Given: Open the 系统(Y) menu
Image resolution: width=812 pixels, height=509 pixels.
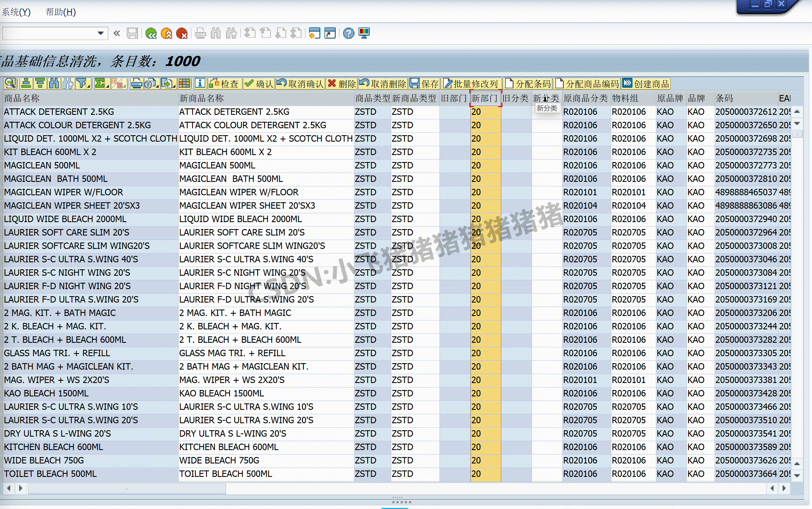Looking at the screenshot, I should 16,12.
